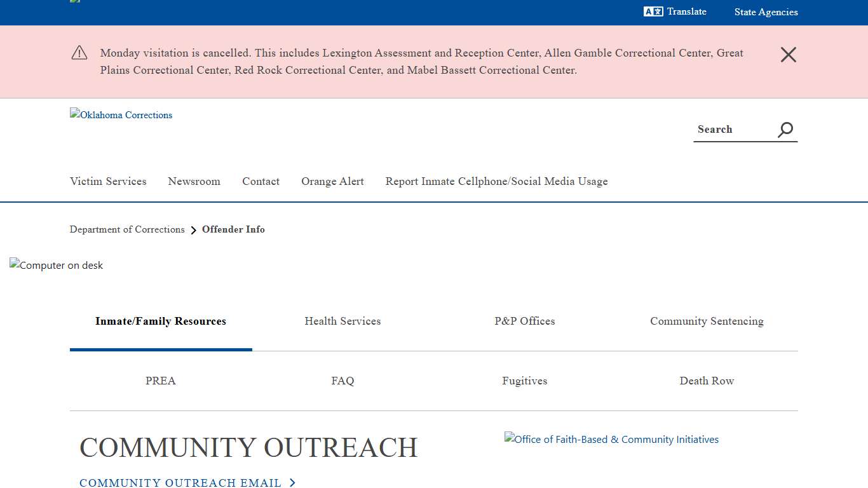868x488 pixels.
Task: Open the Oklahoma Corrections logo link
Action: tap(121, 115)
